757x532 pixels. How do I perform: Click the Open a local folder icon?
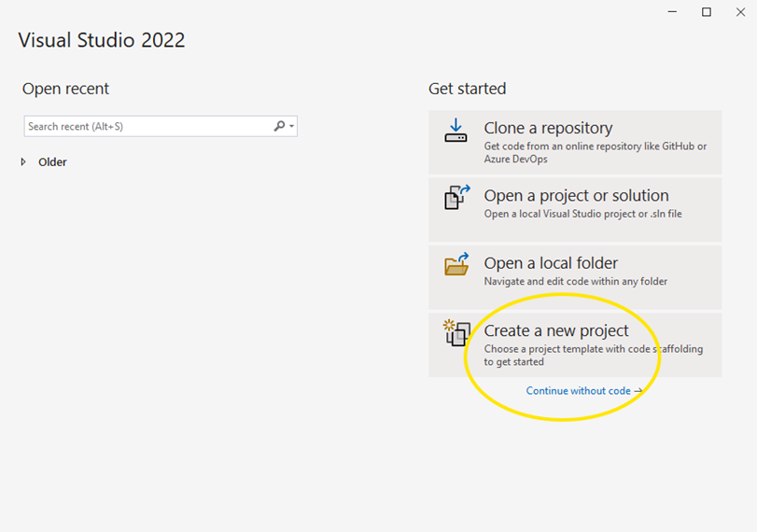[x=456, y=264]
